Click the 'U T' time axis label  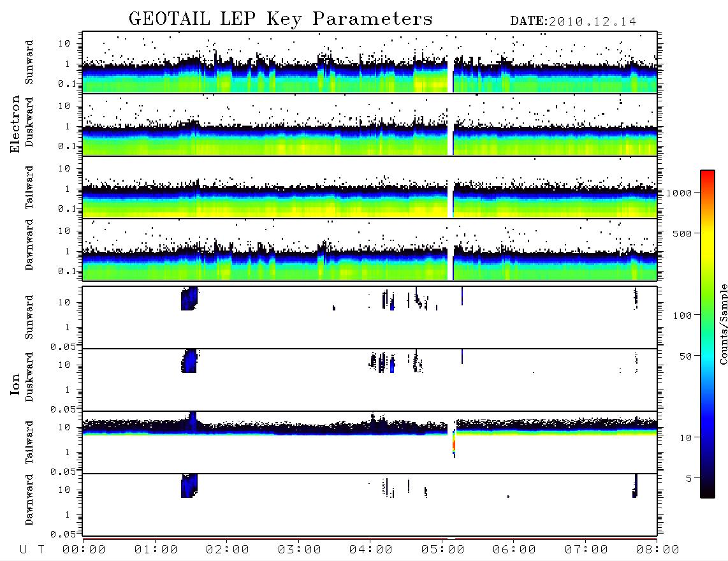[x=32, y=550]
